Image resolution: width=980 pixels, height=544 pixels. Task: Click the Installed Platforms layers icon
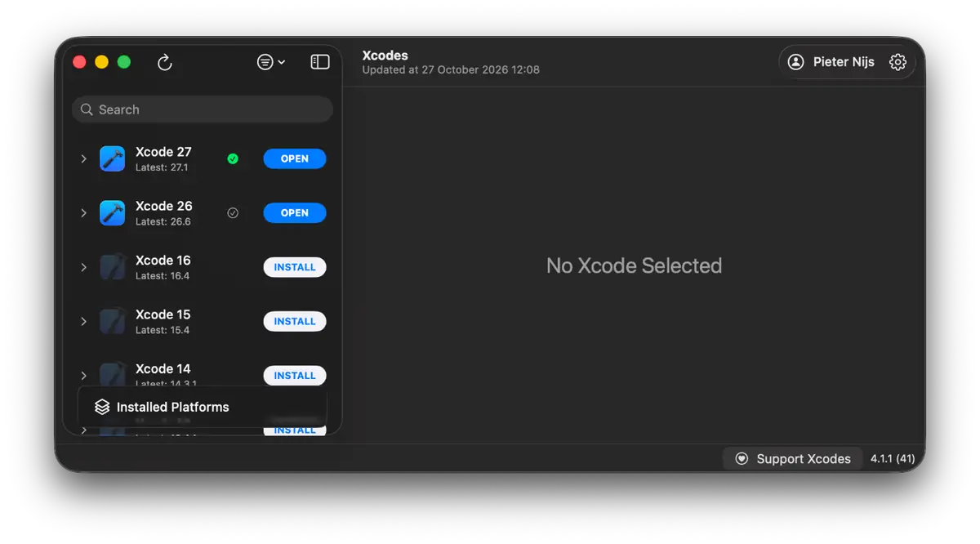tap(102, 407)
